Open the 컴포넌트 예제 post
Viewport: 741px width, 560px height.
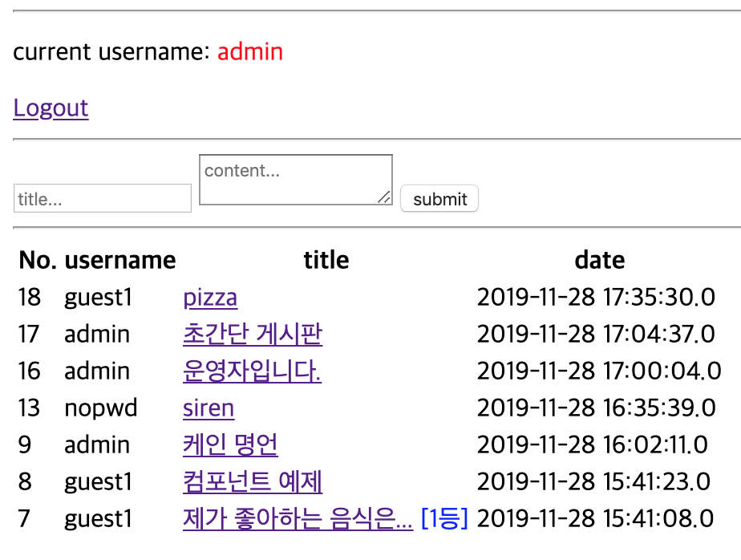click(253, 481)
